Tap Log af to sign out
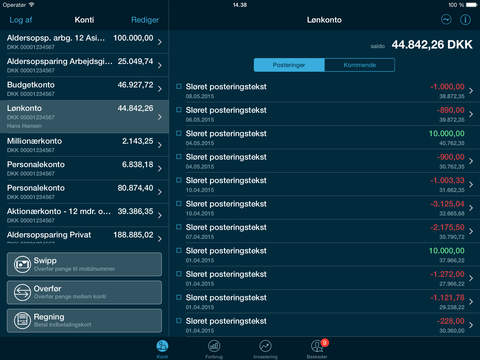This screenshot has height=360, width=480. [x=21, y=20]
